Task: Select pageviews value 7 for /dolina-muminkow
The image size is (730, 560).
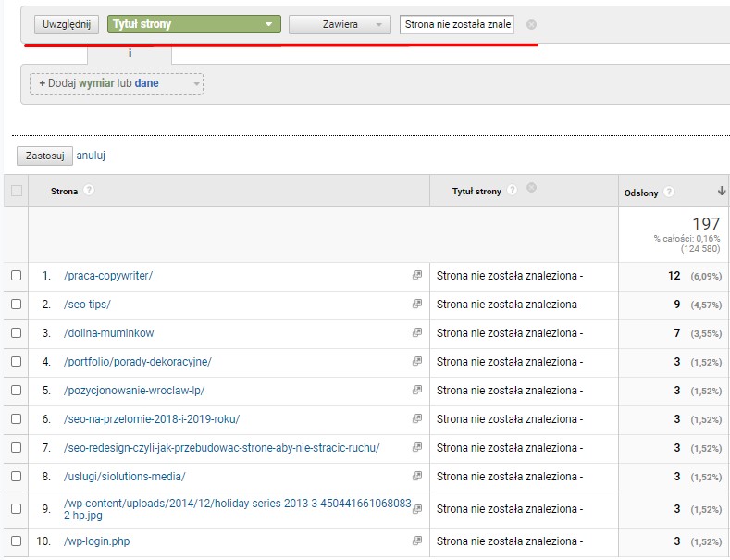Action: click(677, 333)
